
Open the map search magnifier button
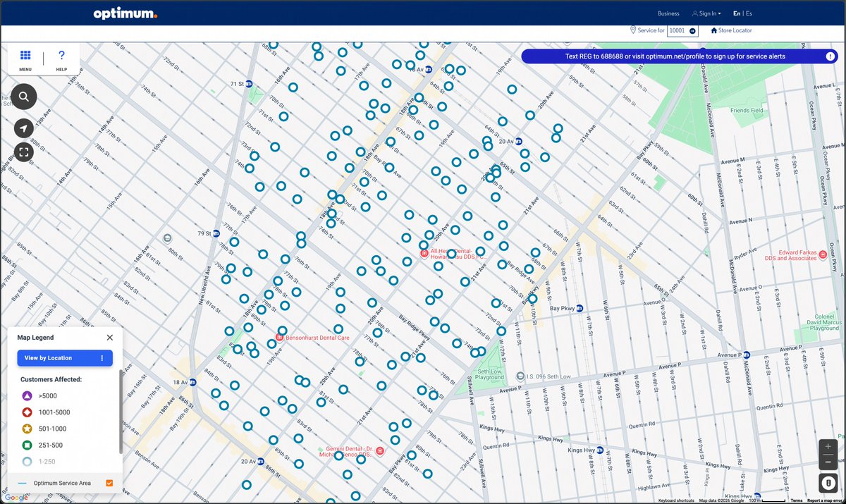pos(24,97)
